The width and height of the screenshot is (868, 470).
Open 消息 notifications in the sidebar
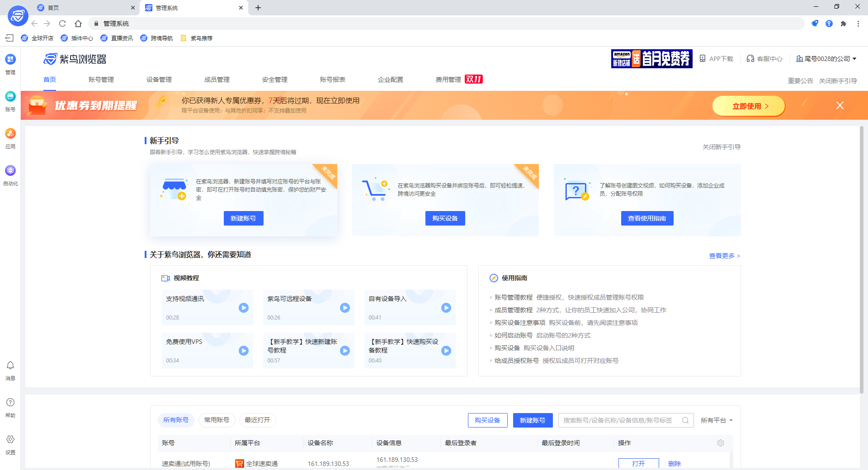pyautogui.click(x=10, y=371)
